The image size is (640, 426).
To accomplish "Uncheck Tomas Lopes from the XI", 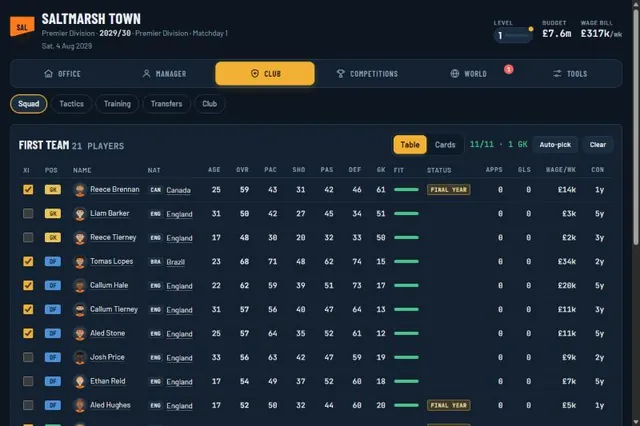I will click(28, 261).
